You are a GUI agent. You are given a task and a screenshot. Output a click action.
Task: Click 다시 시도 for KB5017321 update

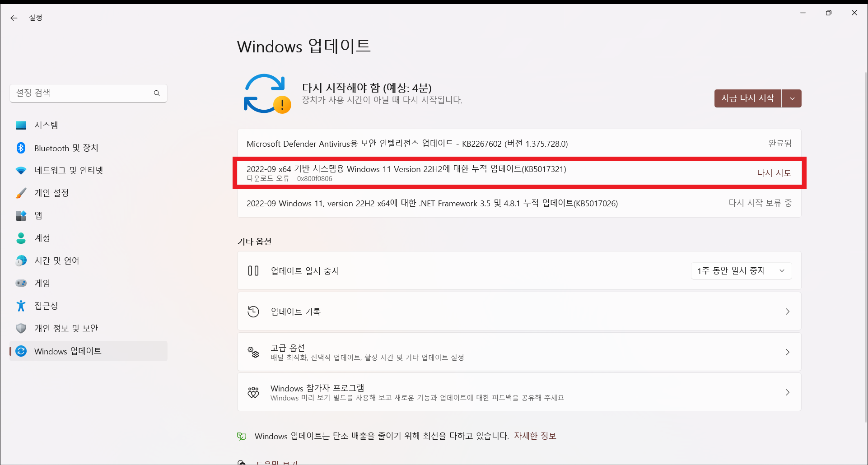pos(774,173)
